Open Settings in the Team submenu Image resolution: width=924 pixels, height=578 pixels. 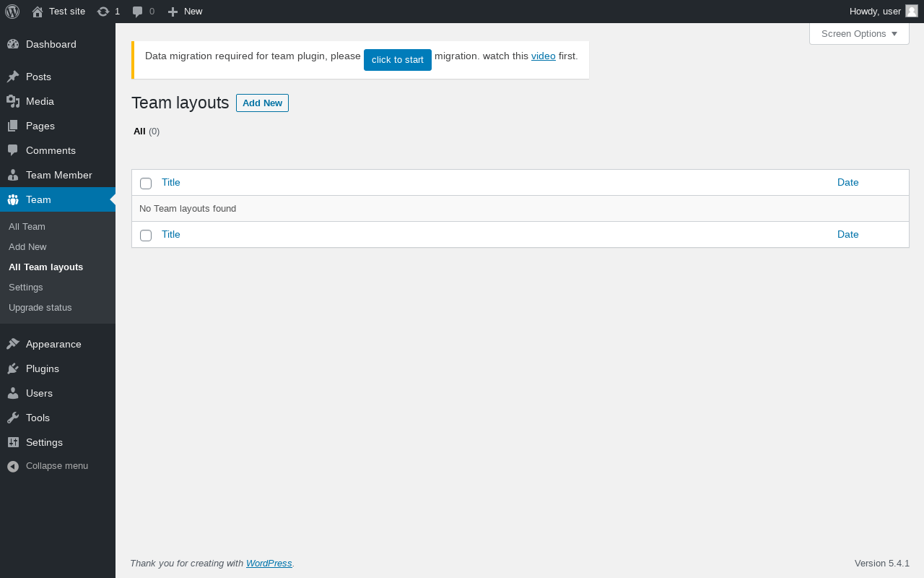[26, 288]
